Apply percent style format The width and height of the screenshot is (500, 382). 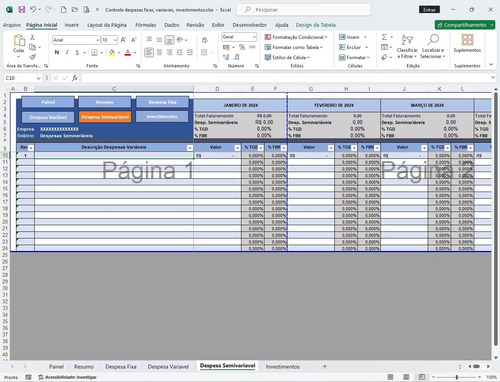[242, 47]
